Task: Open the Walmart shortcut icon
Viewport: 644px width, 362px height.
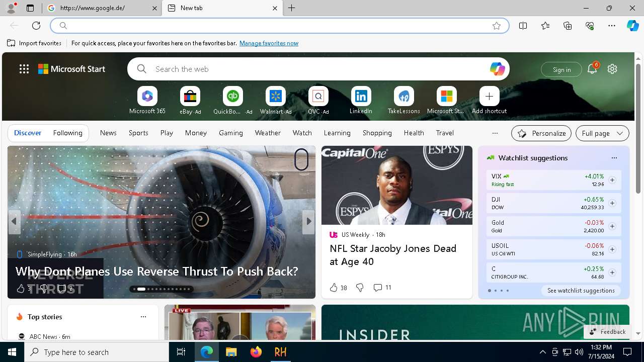Action: point(275,96)
